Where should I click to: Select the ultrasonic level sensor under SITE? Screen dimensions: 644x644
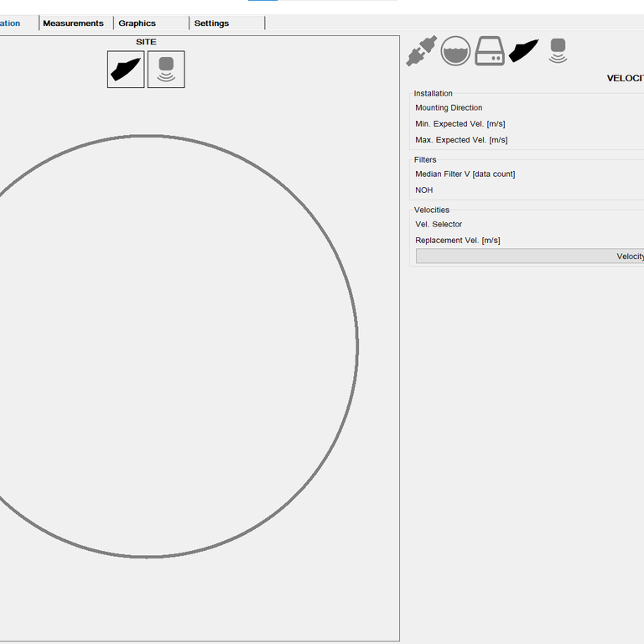click(166, 70)
